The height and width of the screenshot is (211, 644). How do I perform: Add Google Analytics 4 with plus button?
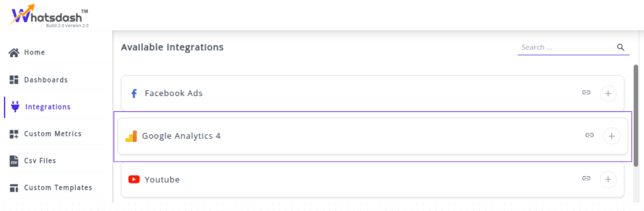pos(612,136)
